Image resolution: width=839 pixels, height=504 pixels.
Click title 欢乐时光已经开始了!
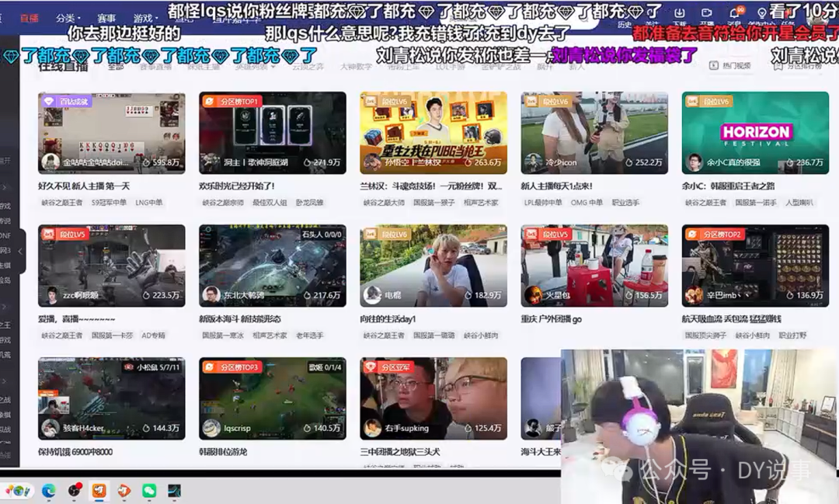point(236,186)
